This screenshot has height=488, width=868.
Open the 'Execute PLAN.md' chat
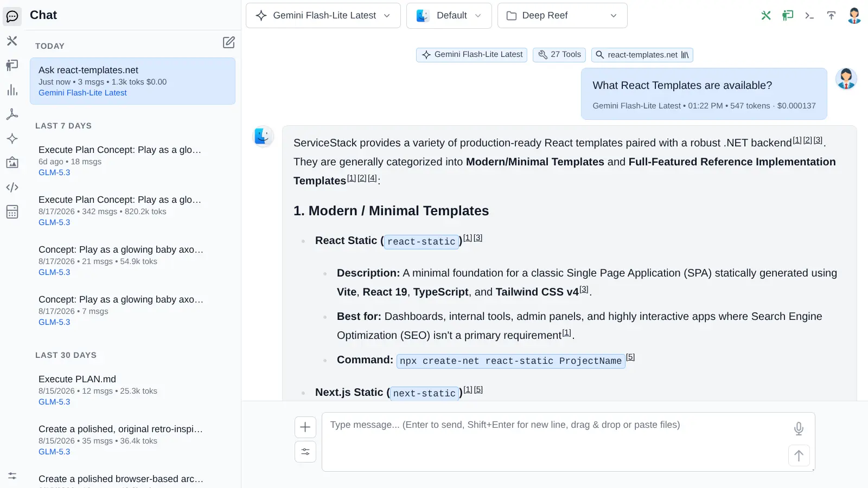click(x=132, y=390)
